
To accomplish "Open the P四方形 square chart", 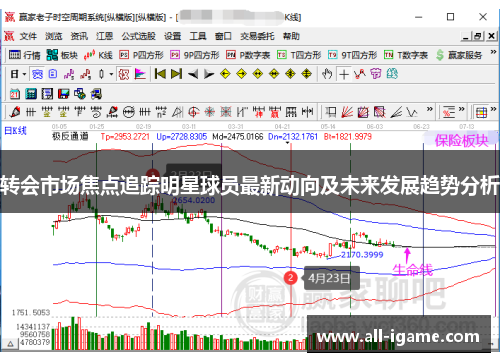I will pos(142,55).
